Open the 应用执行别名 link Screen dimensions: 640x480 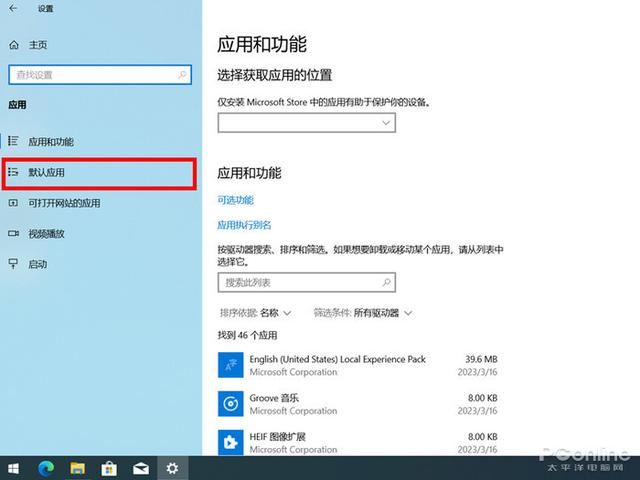click(x=244, y=225)
